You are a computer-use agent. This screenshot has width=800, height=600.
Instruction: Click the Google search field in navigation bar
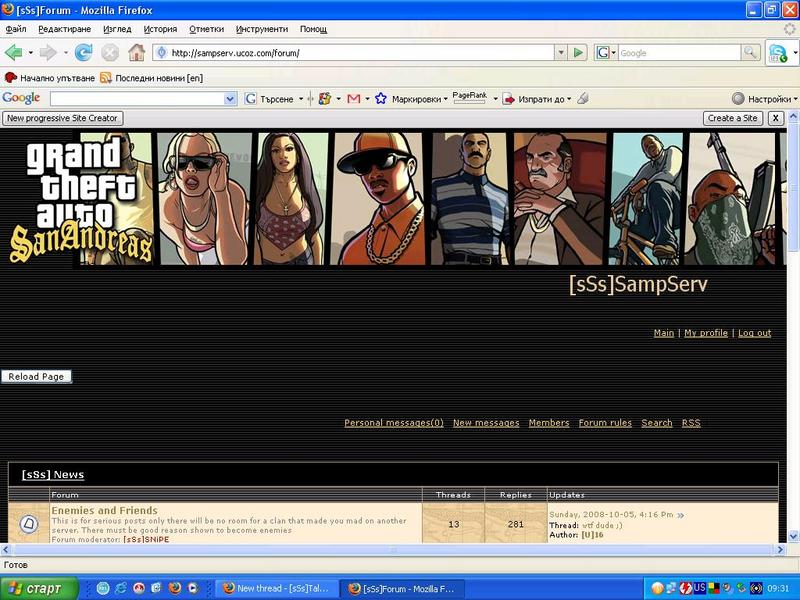(679, 53)
